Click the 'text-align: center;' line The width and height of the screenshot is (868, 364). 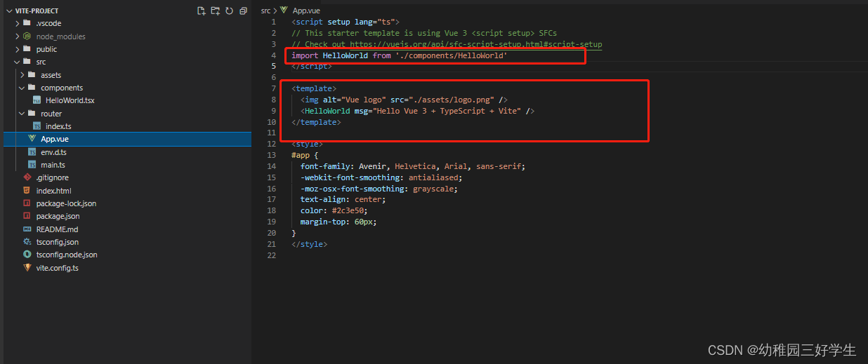pos(341,199)
